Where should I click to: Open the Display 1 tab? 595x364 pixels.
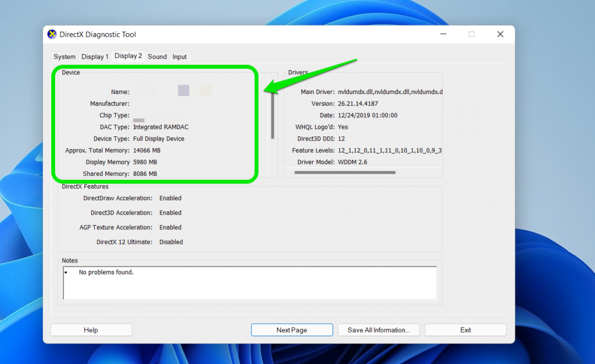[95, 56]
